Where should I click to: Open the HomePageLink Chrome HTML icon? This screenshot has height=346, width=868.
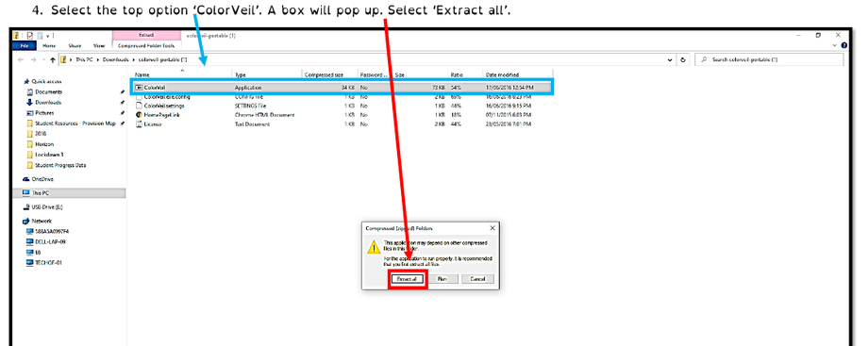pyautogui.click(x=140, y=115)
